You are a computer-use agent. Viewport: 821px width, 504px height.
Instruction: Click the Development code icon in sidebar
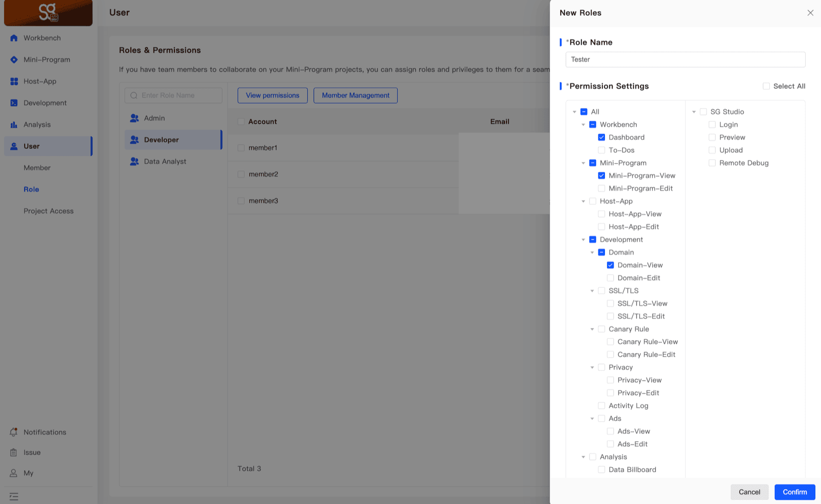[14, 103]
